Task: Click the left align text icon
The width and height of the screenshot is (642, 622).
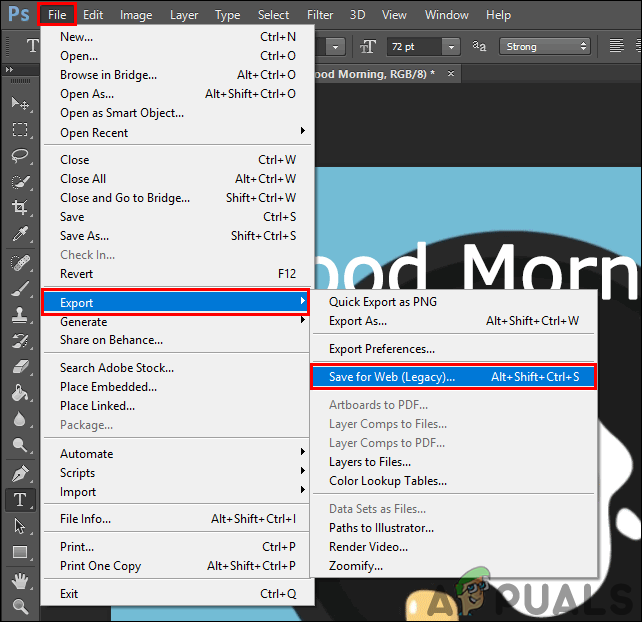Action: click(x=616, y=46)
